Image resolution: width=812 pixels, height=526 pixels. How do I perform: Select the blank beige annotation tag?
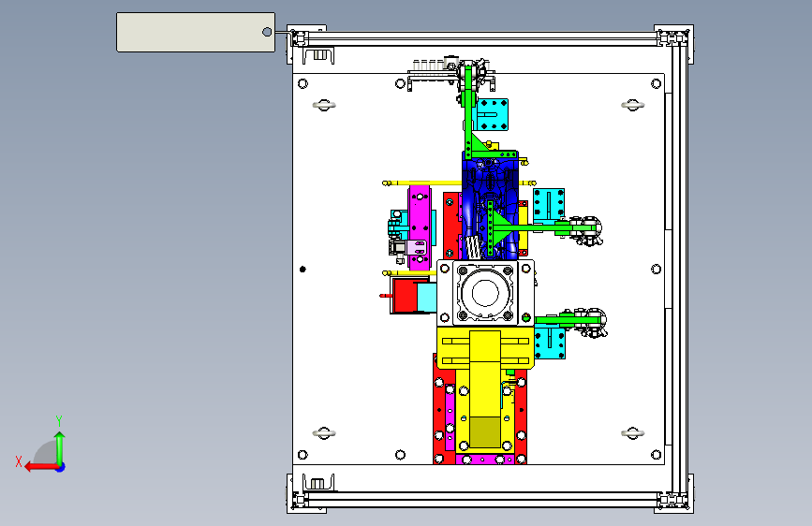coord(196,32)
